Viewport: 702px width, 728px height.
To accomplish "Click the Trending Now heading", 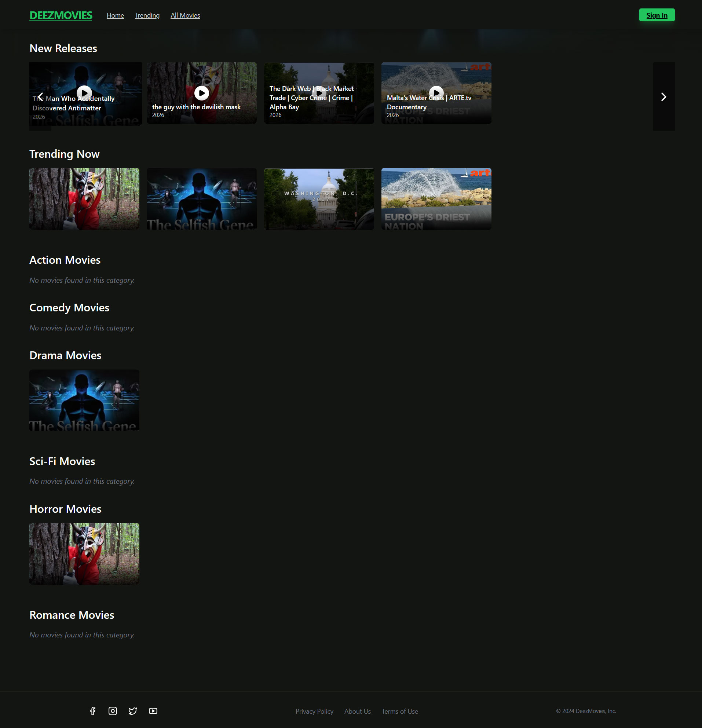I will coord(64,154).
